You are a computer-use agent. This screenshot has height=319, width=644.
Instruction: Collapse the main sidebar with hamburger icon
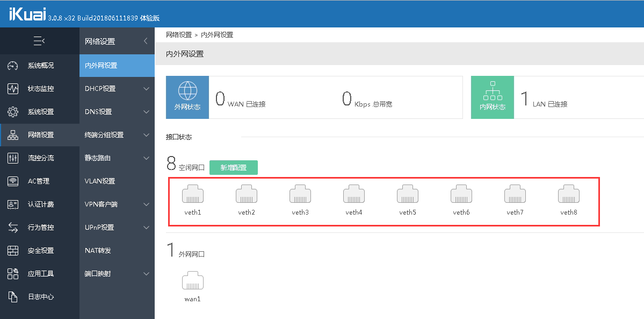pos(39,41)
